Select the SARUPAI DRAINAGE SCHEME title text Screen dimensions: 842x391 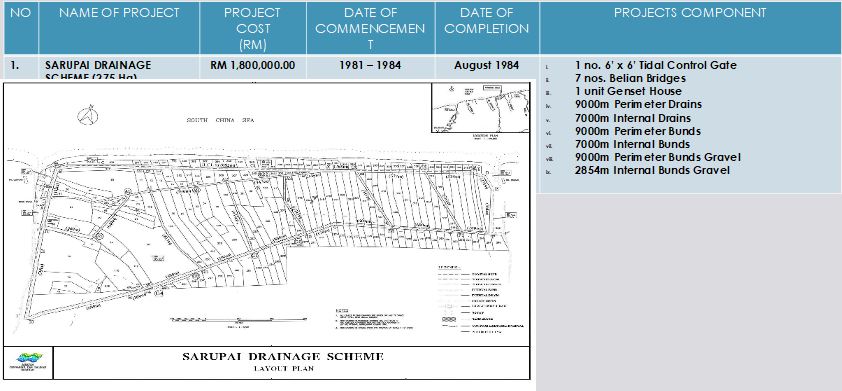point(283,357)
